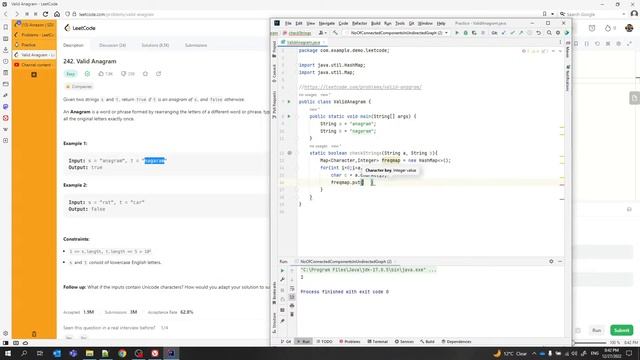Click Search Google field in browser

pyautogui.click(x=592, y=14)
